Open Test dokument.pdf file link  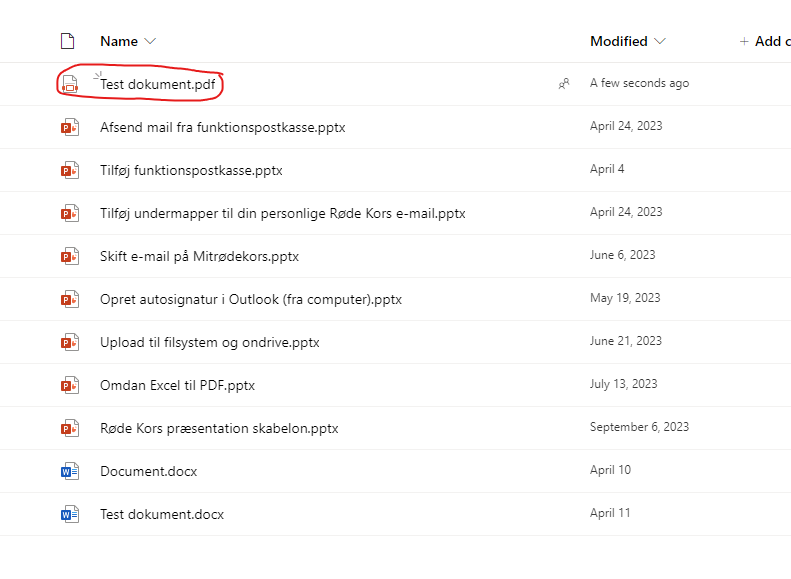tap(157, 84)
